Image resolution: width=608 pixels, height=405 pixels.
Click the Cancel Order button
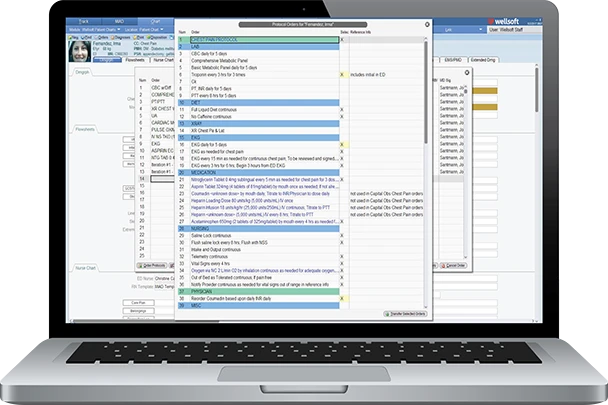[x=453, y=265]
